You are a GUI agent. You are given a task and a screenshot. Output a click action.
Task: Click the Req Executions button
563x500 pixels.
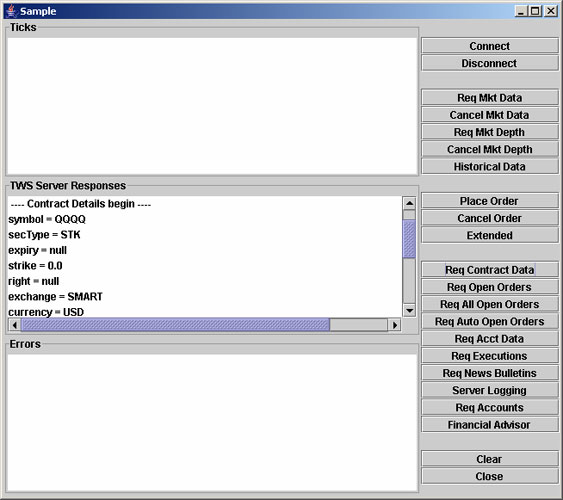point(490,356)
